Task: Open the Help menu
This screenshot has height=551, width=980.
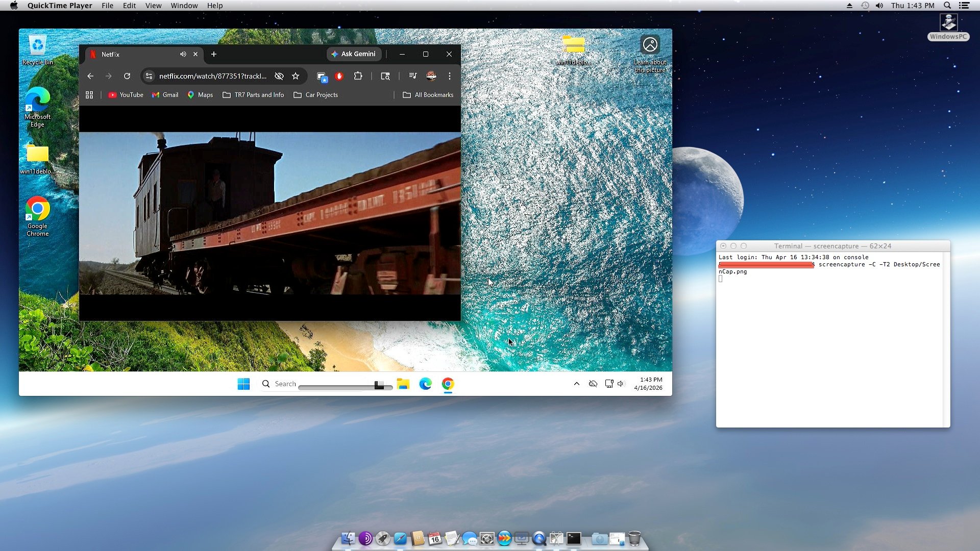Action: coord(215,6)
